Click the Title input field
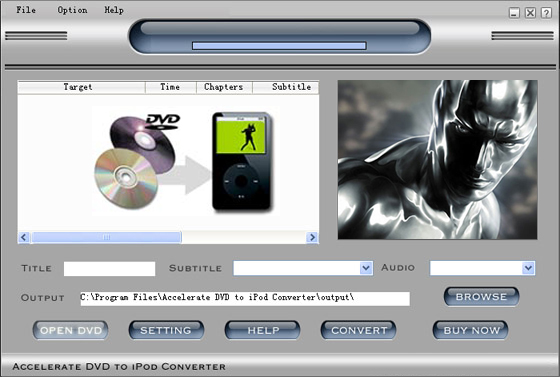The height and width of the screenshot is (377, 560). tap(109, 268)
